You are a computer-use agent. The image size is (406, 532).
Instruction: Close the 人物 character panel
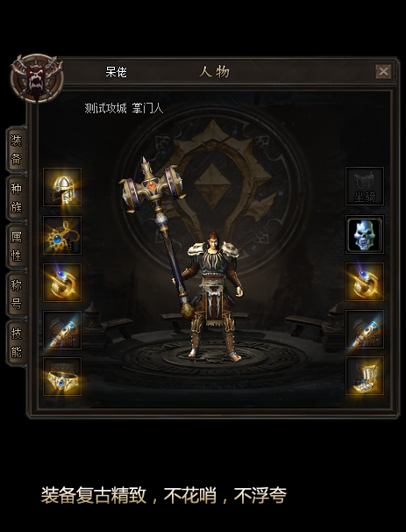coord(383,72)
